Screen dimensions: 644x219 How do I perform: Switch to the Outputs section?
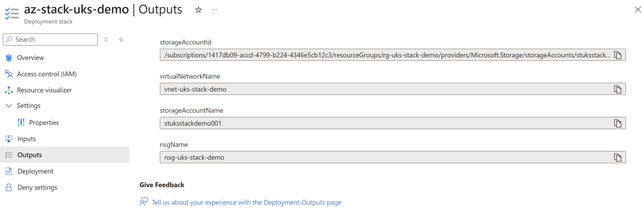coord(29,155)
